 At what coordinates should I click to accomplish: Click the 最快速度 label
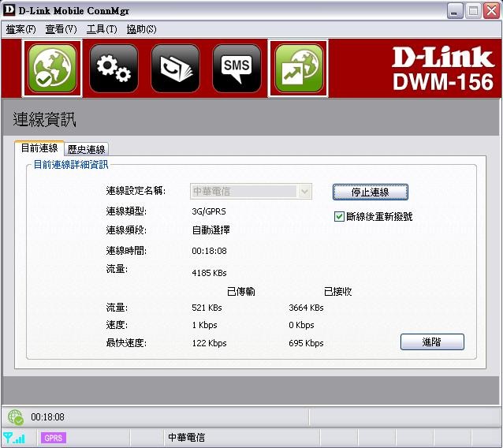pos(126,343)
